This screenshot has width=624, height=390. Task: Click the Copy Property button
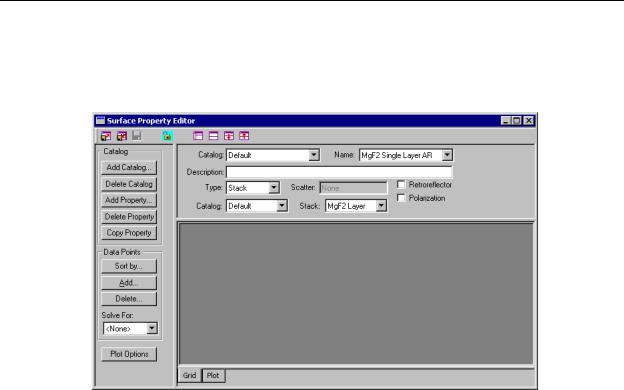[129, 233]
